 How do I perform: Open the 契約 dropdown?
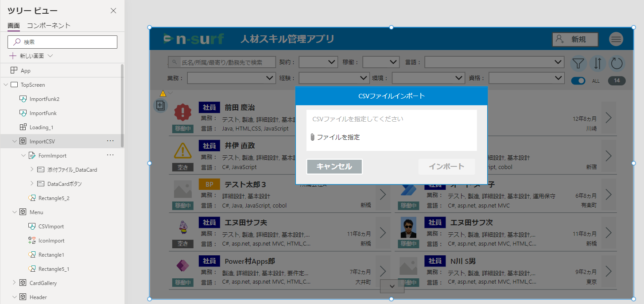click(x=318, y=62)
